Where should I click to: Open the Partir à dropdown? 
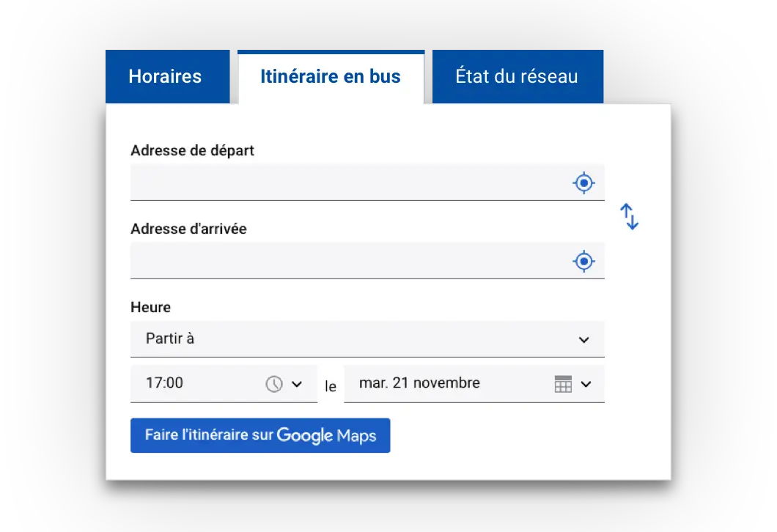pyautogui.click(x=367, y=339)
